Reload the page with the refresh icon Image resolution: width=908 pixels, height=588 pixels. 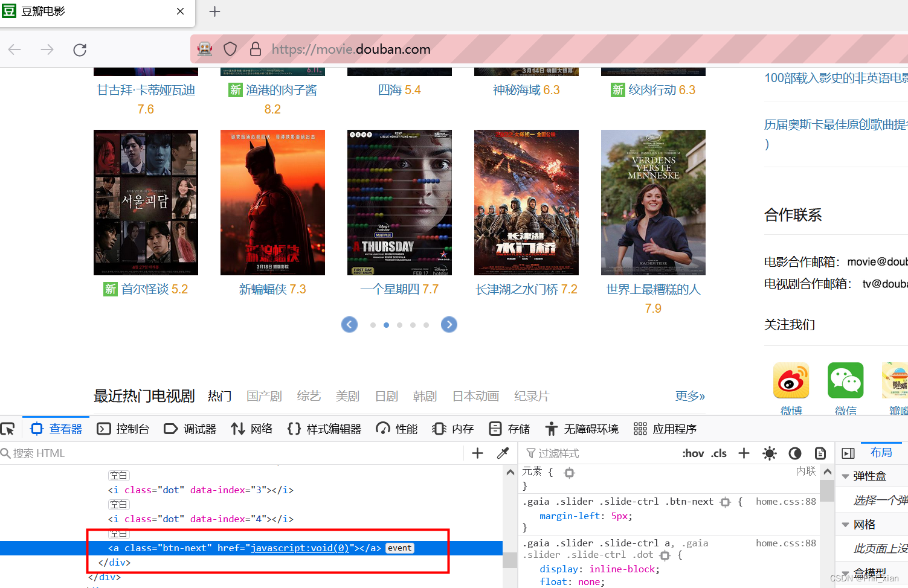pos(80,50)
